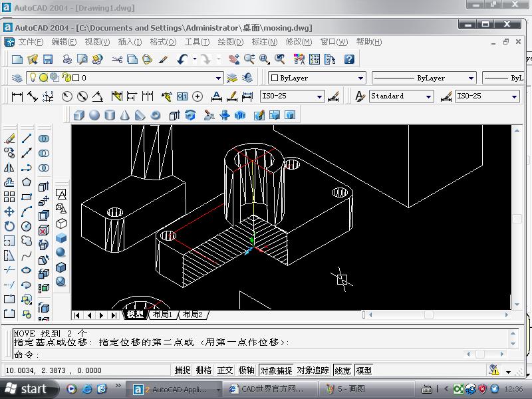Click the Box solid icon
Image resolution: width=532 pixels, height=399 pixels.
79,115
